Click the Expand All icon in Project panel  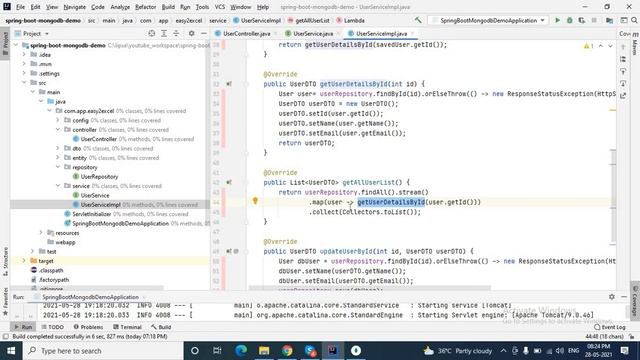(164, 33)
